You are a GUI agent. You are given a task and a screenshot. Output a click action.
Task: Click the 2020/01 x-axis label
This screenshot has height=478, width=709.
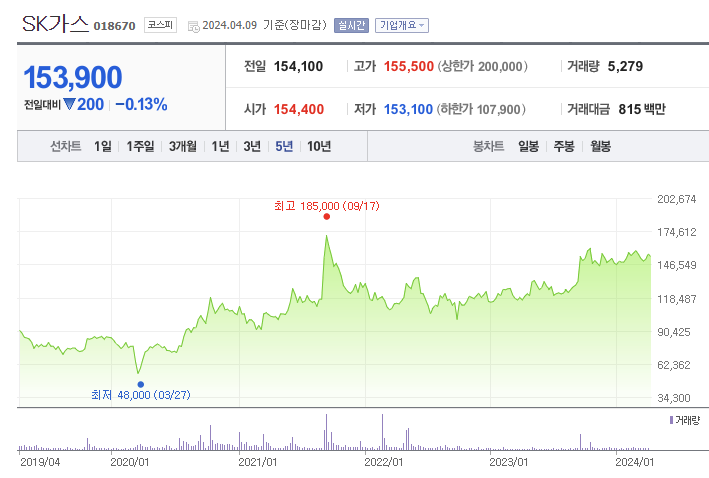[129, 462]
